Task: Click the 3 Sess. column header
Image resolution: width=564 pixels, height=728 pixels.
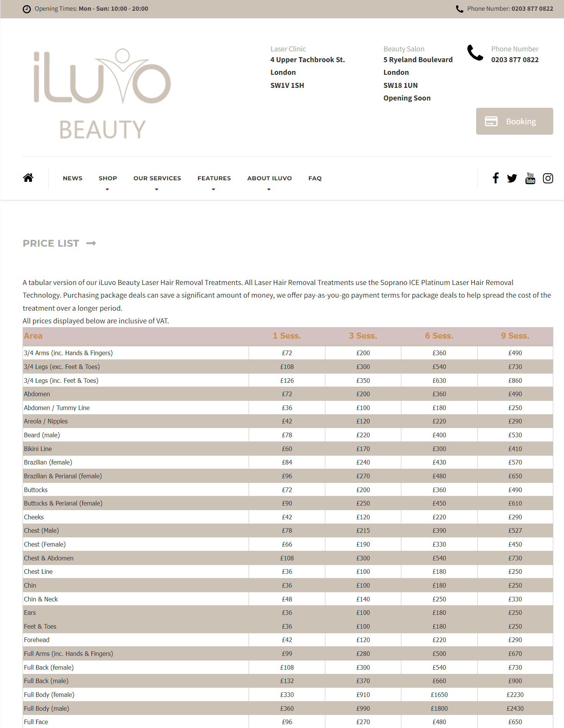Action: tap(363, 336)
